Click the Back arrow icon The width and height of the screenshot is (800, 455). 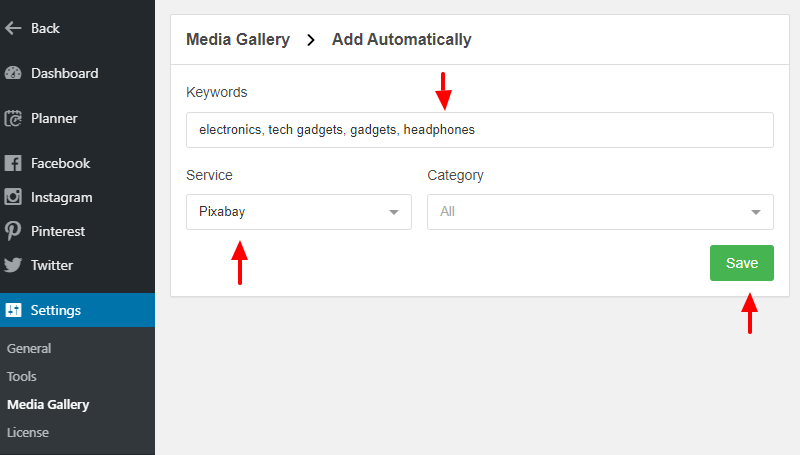coord(13,28)
